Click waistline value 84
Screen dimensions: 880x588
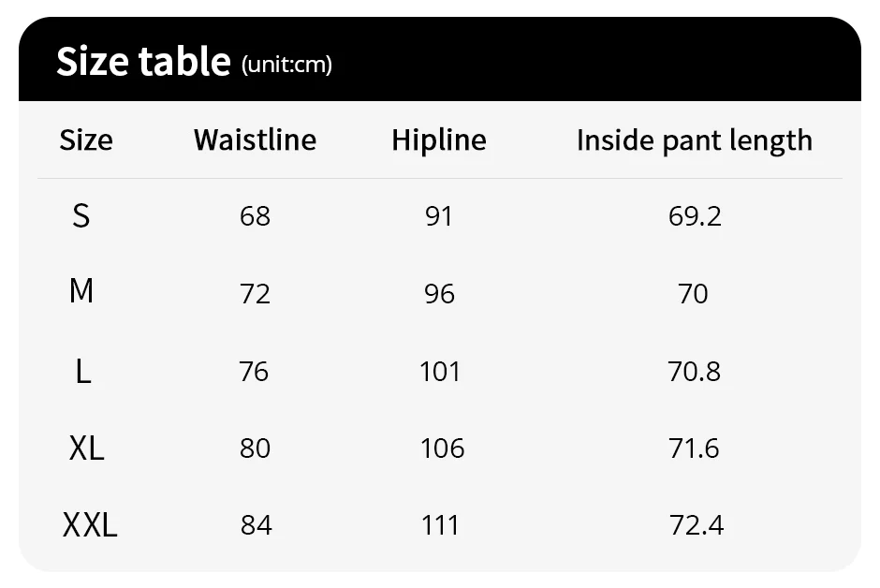click(x=256, y=525)
